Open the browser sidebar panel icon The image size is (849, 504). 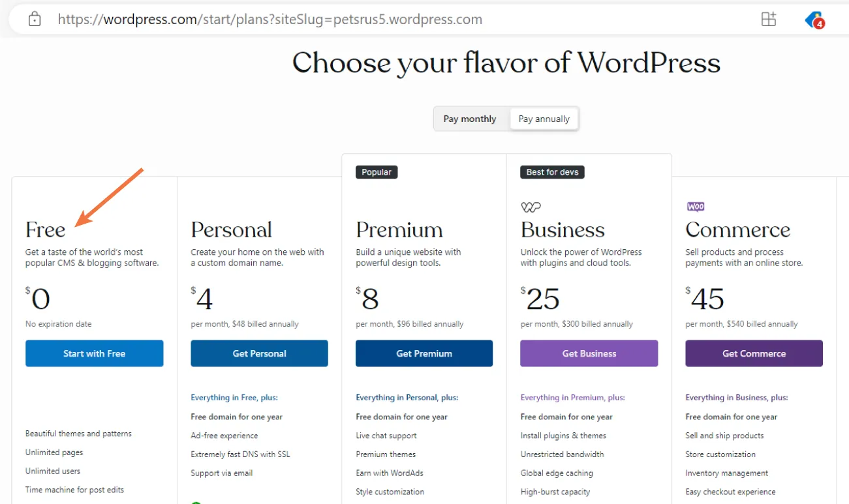pyautogui.click(x=769, y=19)
